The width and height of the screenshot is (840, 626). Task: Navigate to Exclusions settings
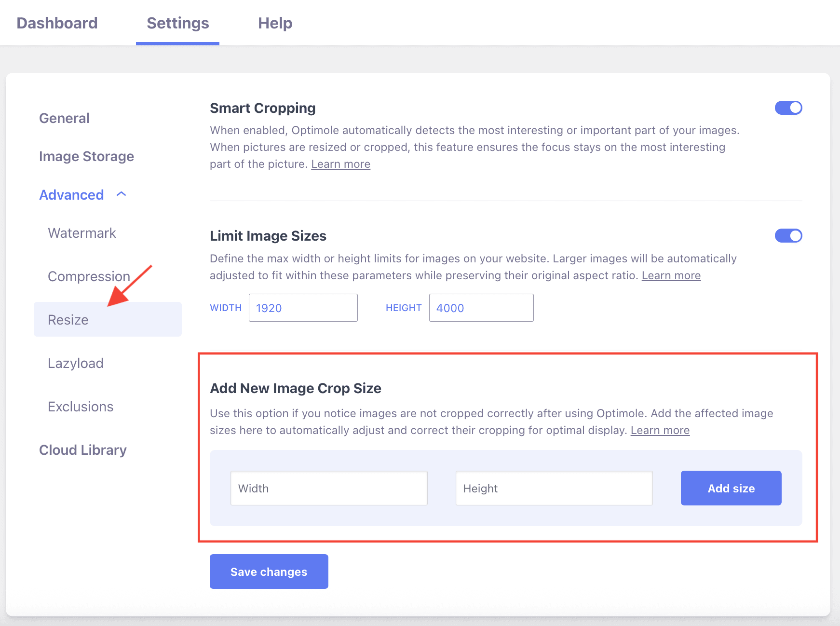pos(81,407)
